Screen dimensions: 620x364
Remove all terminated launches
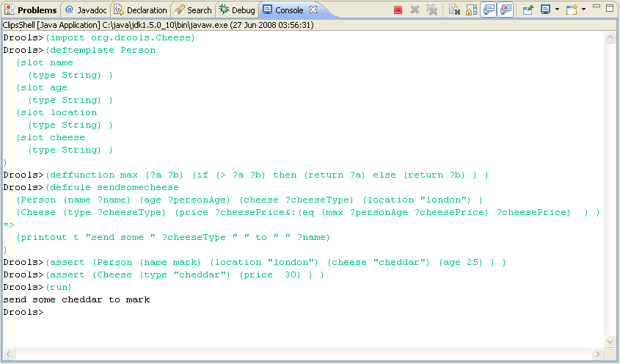pos(432,10)
